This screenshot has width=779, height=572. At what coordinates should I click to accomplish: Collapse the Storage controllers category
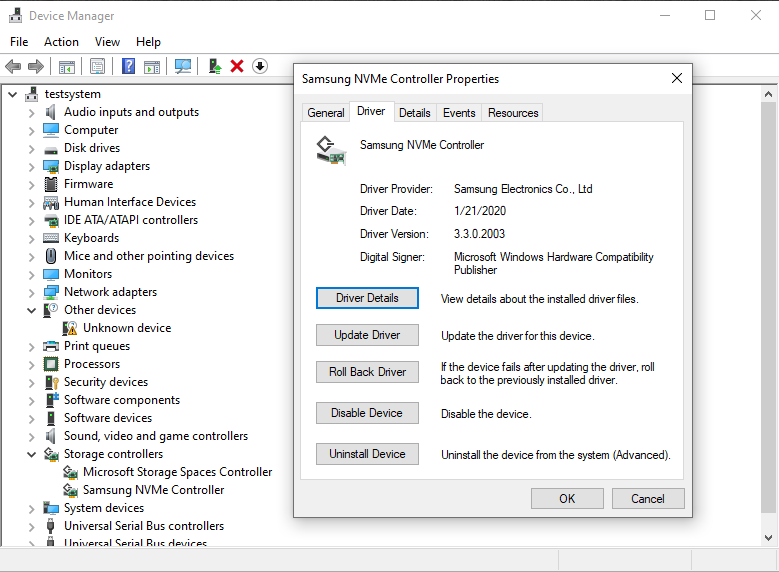[x=31, y=455]
